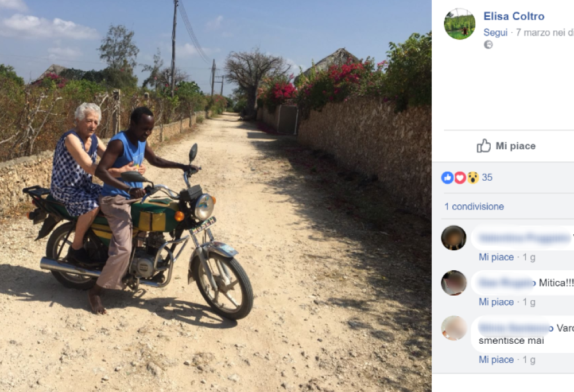Click the heart Love reaction icon
Viewport: 574px width, 392px height.
coord(460,177)
